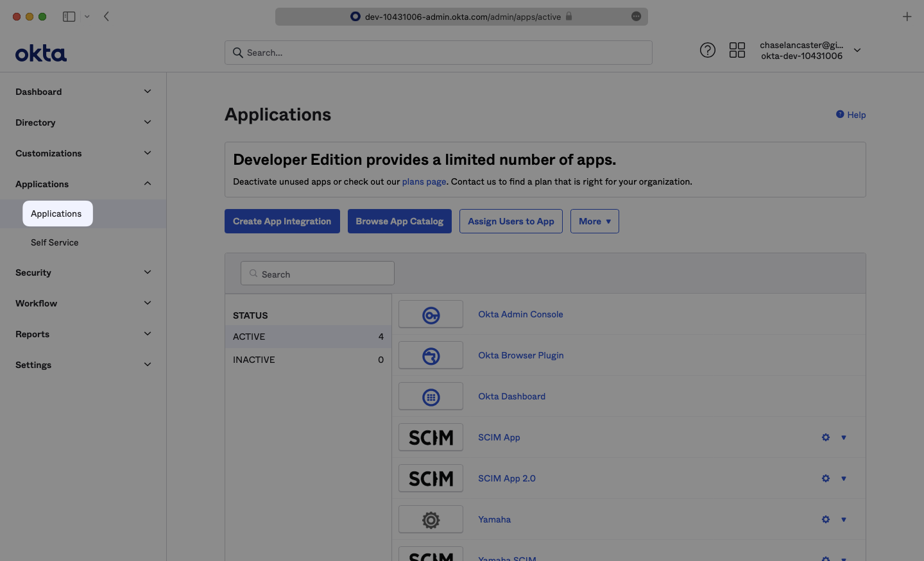Click the Okta Admin Console app icon
924x561 pixels.
click(431, 315)
